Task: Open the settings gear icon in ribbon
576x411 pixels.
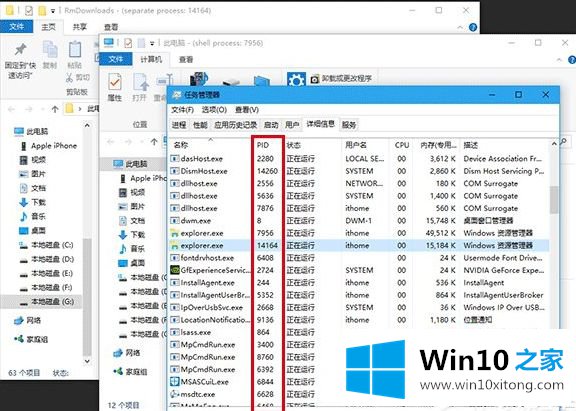Action: point(296,79)
